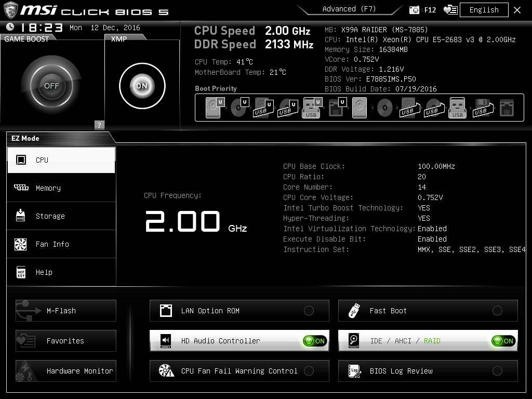Click the BIOS Ver E7885IMS.P50 text
The height and width of the screenshot is (399, 532).
391,79
